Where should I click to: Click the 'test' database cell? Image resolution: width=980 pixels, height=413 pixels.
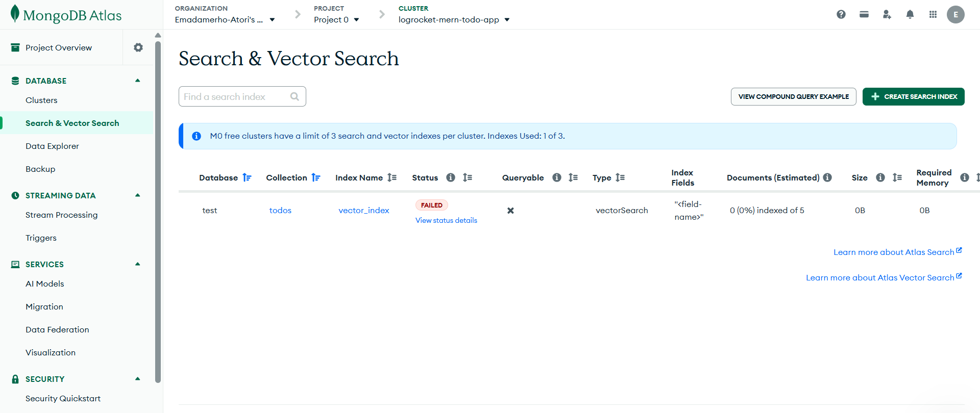pos(210,211)
